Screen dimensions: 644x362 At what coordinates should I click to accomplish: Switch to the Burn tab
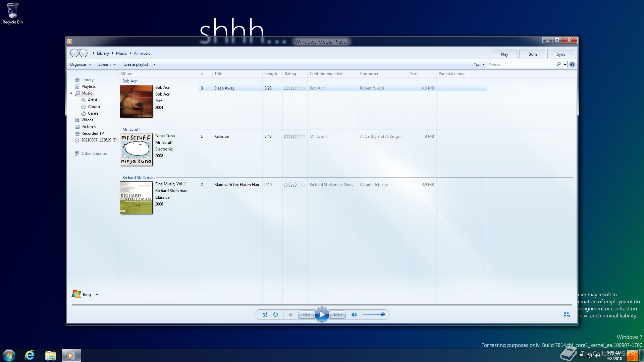point(532,54)
